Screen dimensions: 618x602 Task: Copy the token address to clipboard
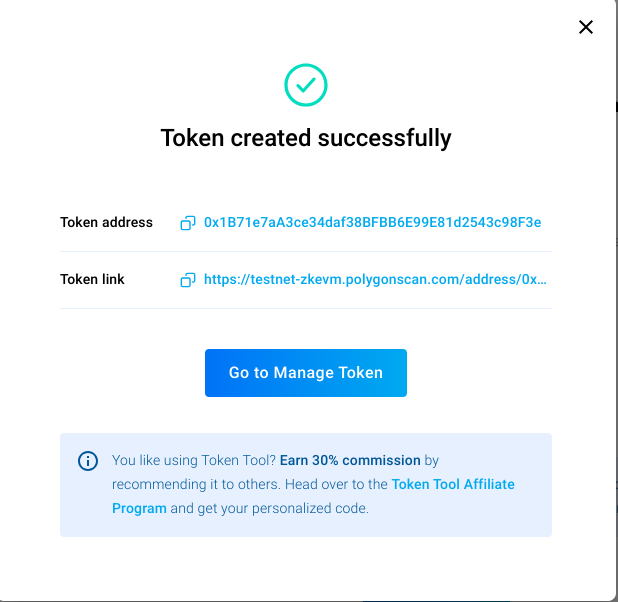coord(187,223)
